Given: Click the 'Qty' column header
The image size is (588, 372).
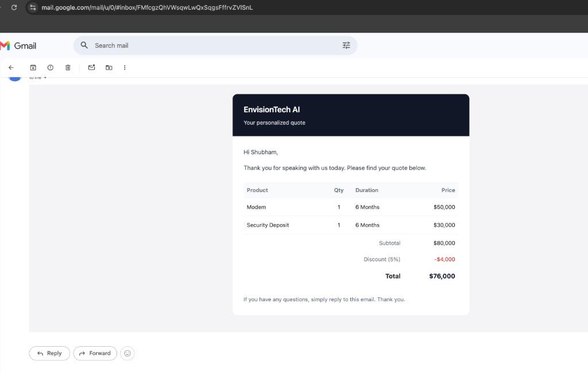Looking at the screenshot, I should click(339, 190).
